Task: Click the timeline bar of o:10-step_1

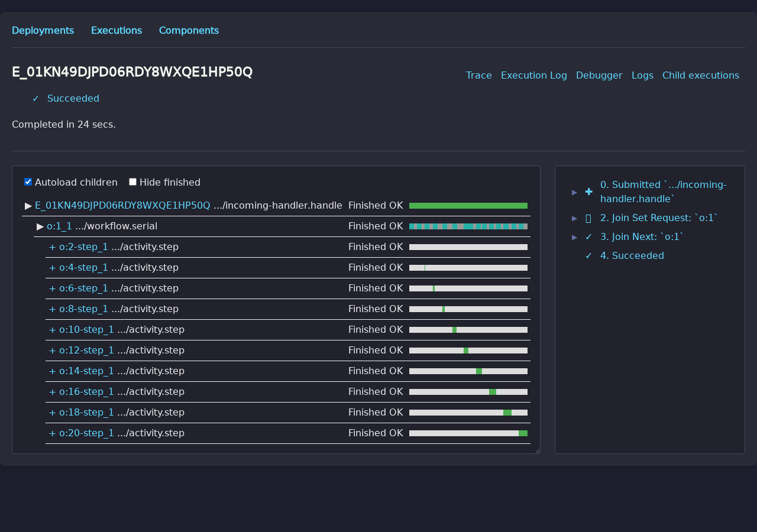Action: 468,330
